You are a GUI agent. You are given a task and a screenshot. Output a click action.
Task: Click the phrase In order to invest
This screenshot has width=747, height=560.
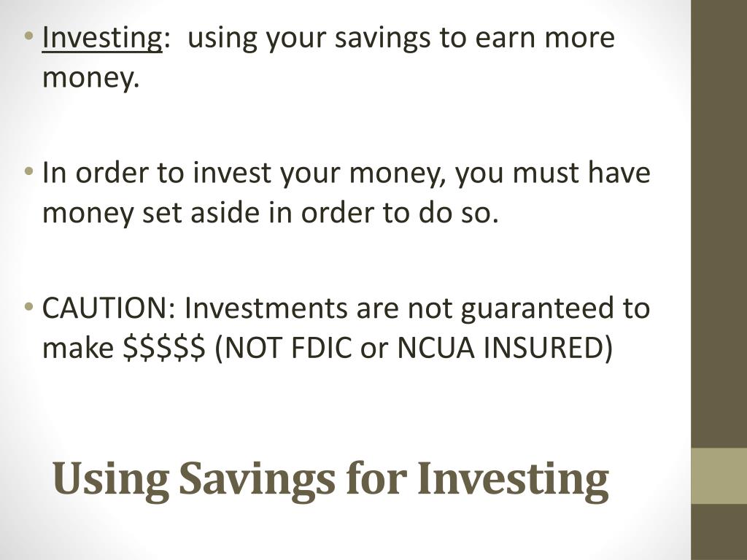[157, 172]
